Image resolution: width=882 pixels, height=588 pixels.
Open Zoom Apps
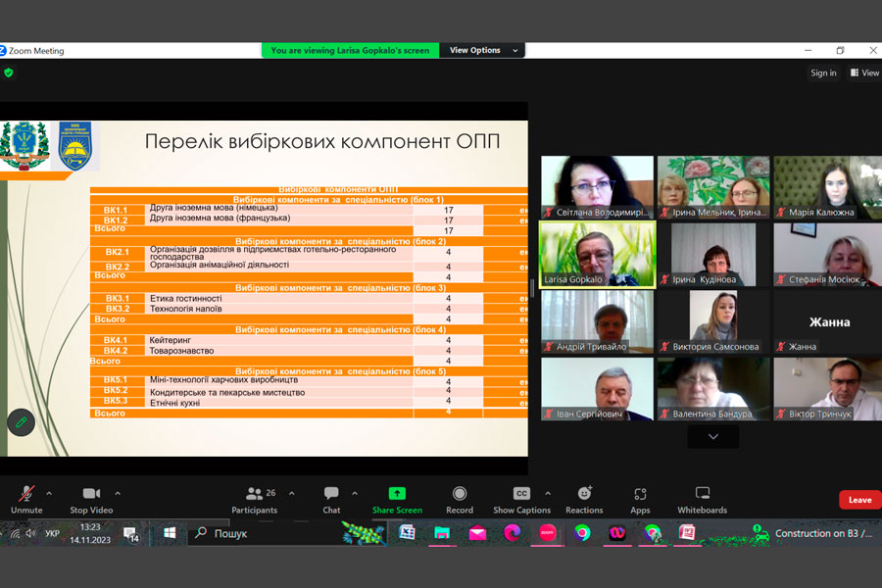[640, 500]
